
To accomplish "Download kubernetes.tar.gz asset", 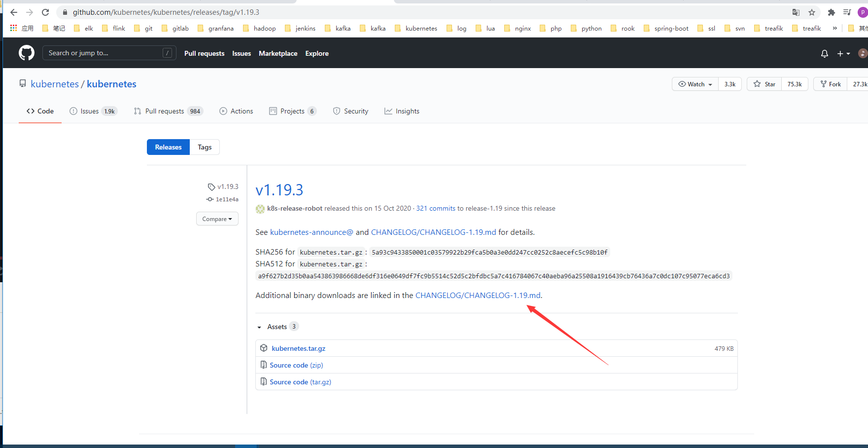I will pos(299,348).
